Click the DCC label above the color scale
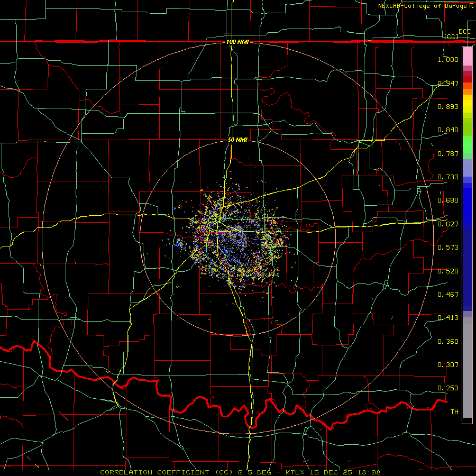This screenshot has width=476, height=476. (x=464, y=32)
